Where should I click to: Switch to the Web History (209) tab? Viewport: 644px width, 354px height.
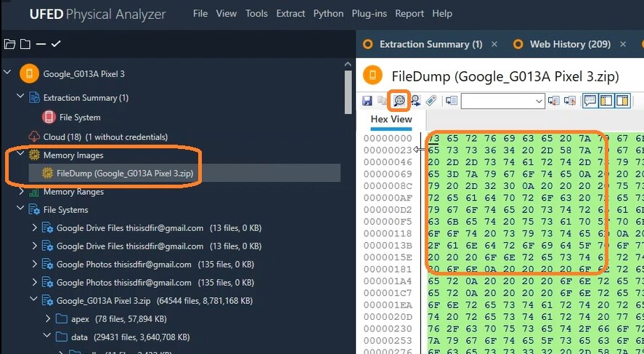(x=570, y=44)
